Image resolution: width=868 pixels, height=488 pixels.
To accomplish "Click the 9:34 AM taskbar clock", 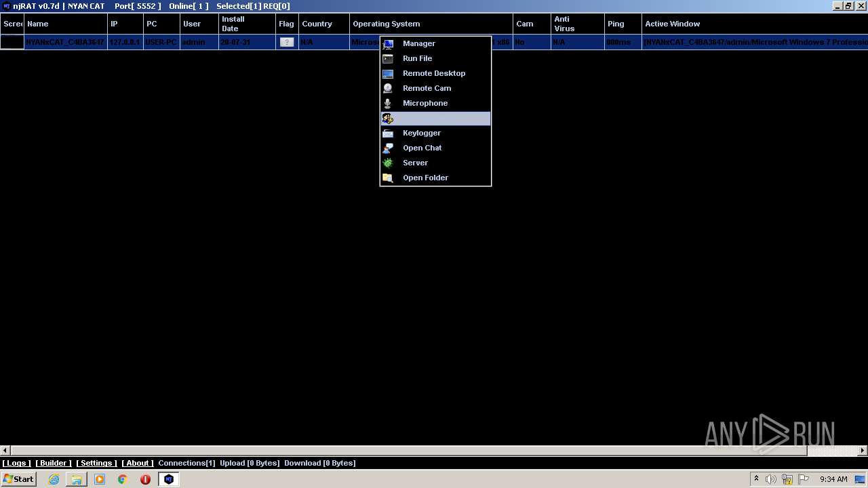I will tap(833, 479).
